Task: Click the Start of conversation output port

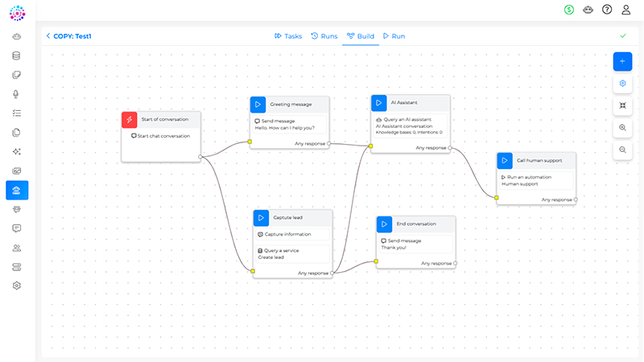Action: (200, 157)
